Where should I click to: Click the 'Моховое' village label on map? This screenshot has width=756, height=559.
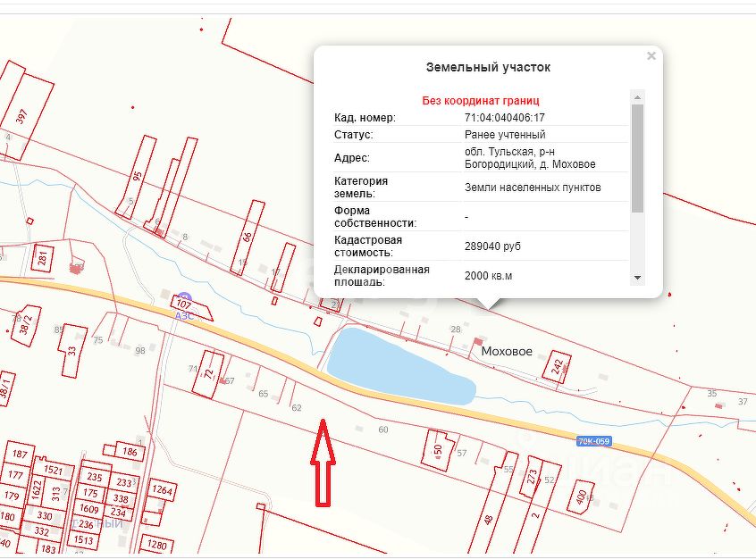point(507,351)
